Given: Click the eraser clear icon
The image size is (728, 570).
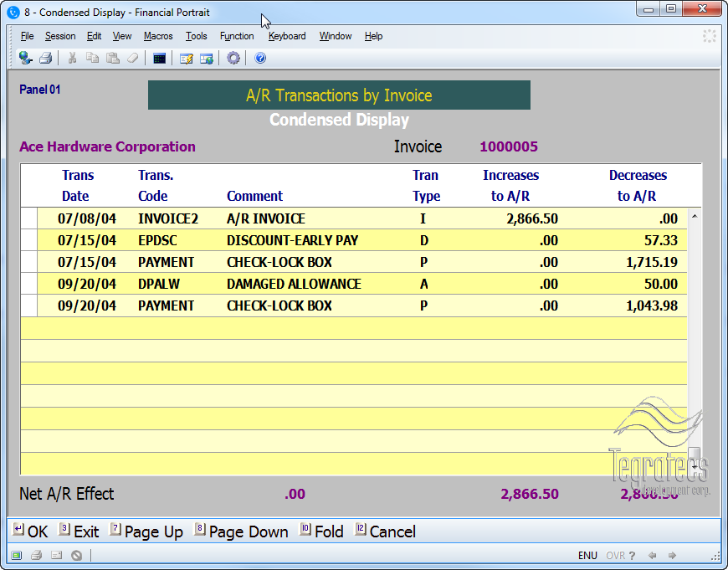Looking at the screenshot, I should [x=133, y=58].
